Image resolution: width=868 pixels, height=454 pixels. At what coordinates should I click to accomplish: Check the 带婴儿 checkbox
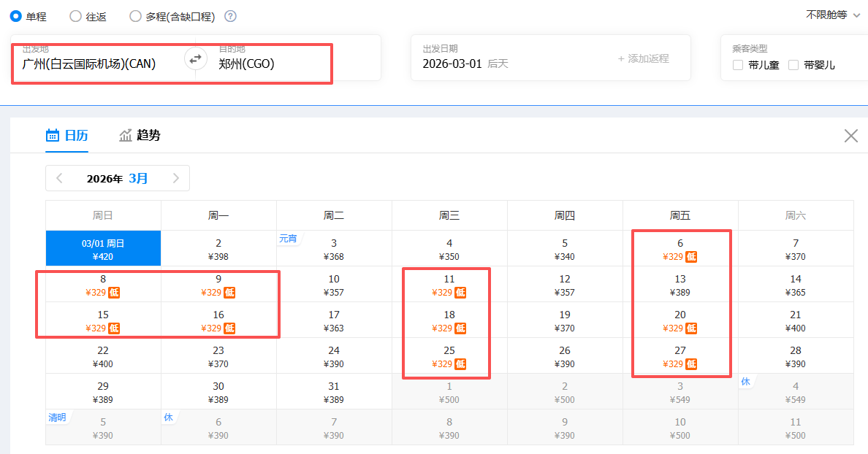793,65
